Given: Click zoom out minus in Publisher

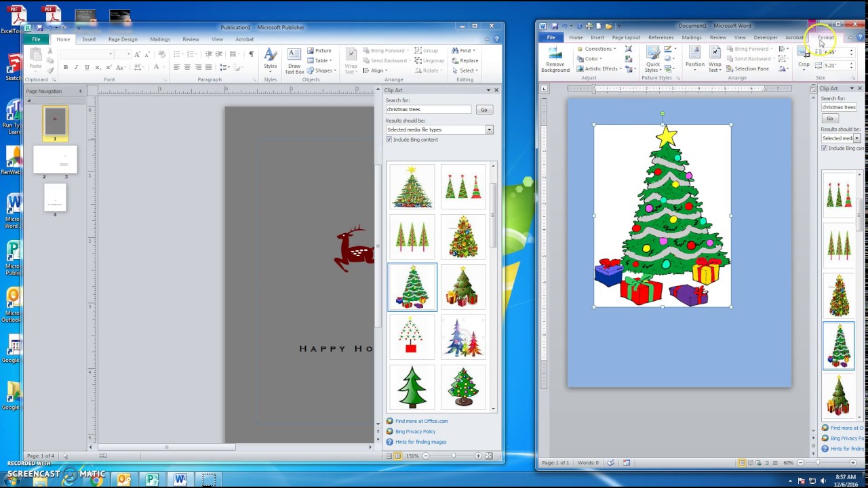Looking at the screenshot, I should [x=425, y=456].
